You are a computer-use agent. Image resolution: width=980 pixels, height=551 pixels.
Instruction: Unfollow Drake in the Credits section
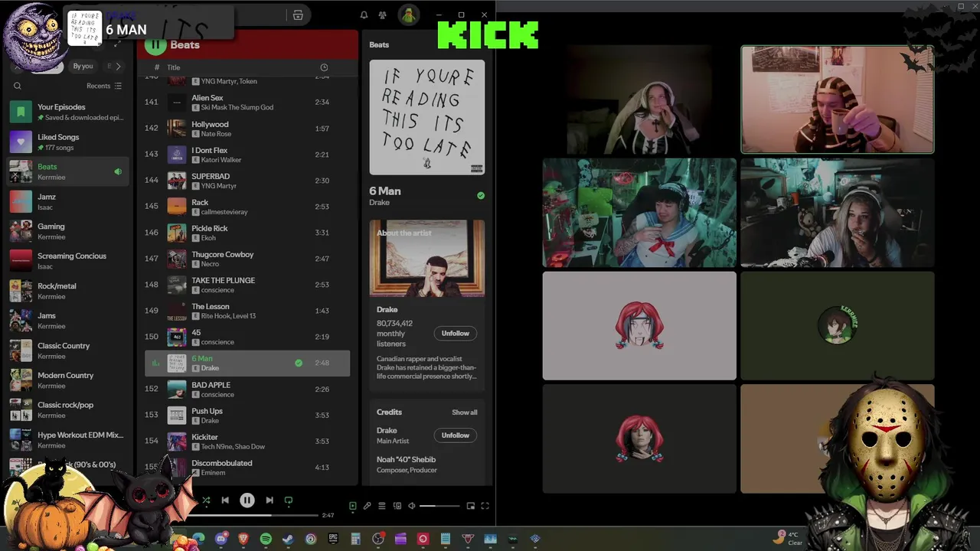[x=455, y=435]
